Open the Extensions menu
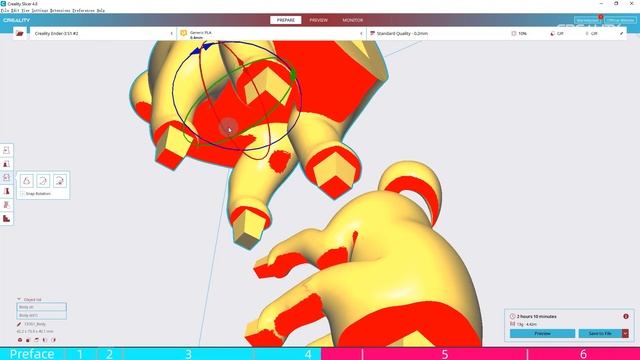 pos(60,10)
